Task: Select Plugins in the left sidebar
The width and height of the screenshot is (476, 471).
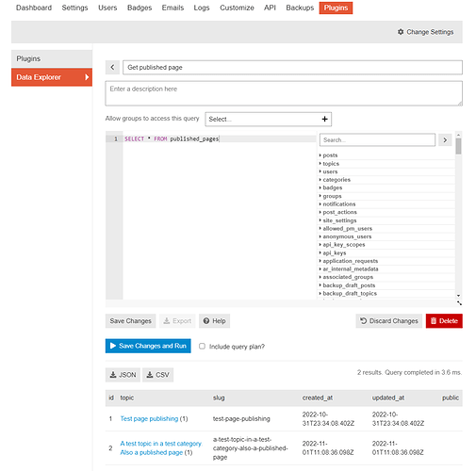Action: point(52,58)
